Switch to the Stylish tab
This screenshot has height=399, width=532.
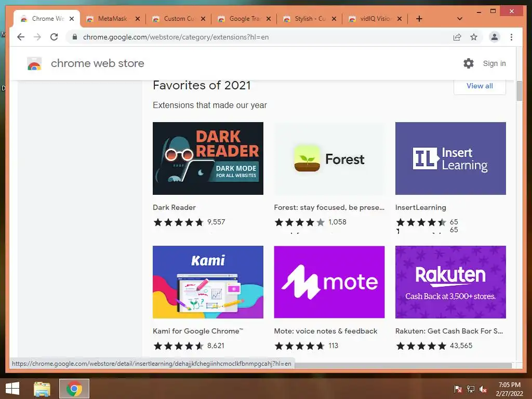310,19
